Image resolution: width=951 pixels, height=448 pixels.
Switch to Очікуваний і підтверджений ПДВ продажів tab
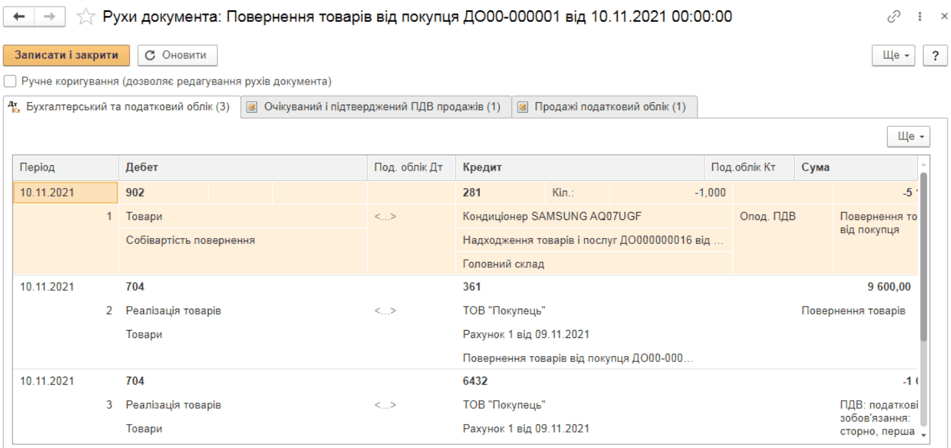[376, 107]
